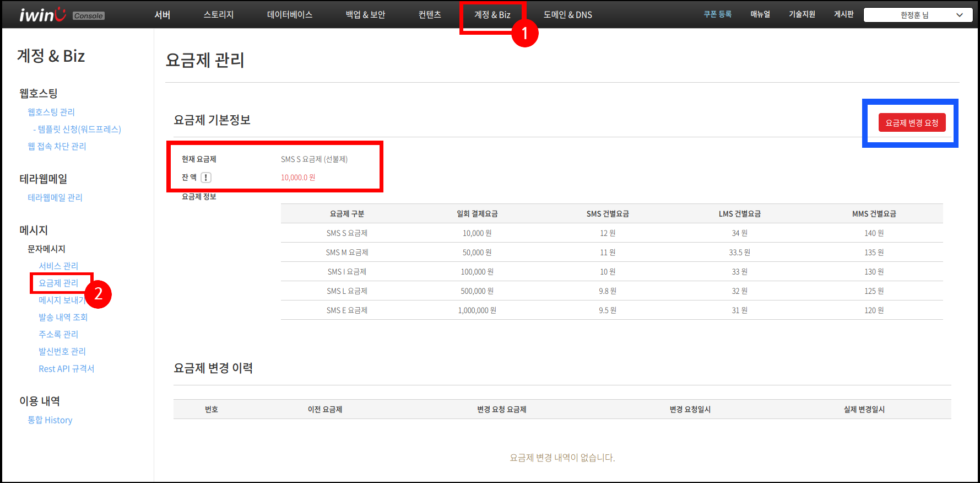This screenshot has height=483, width=980.
Task: Open the 도메인 & DNS menu
Action: click(x=568, y=15)
